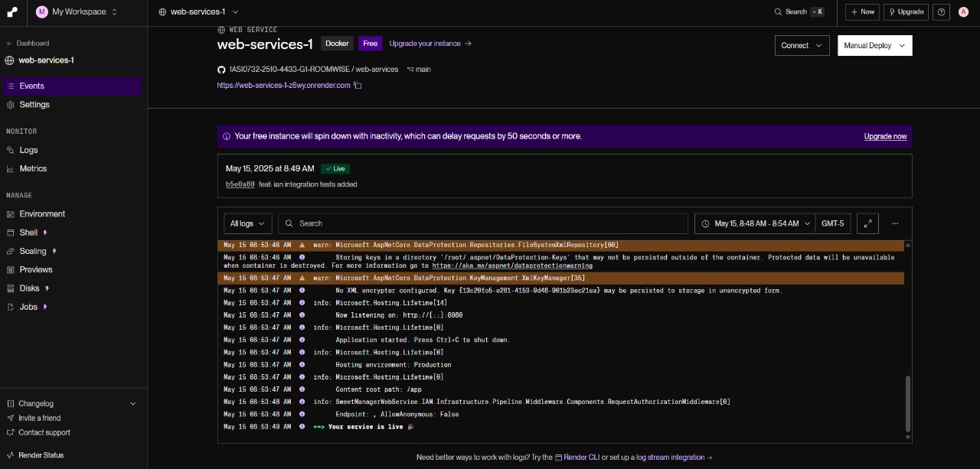
Task: Open the Disks page
Action: click(x=71, y=288)
